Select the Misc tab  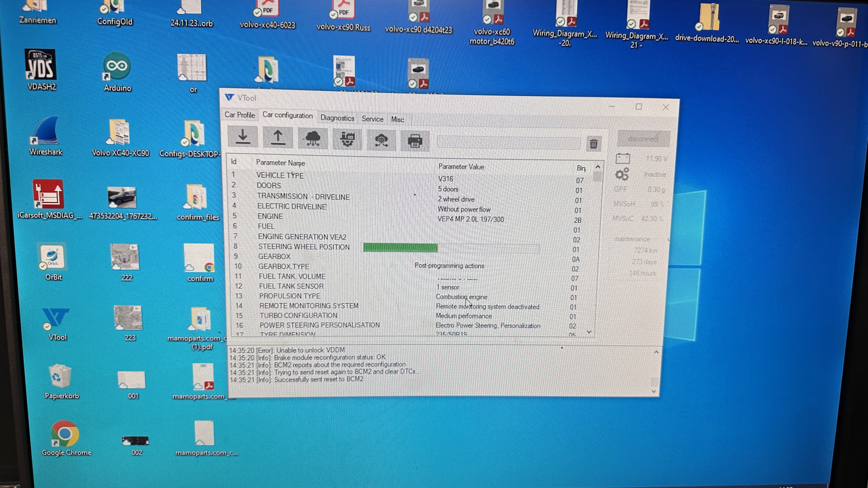(x=397, y=120)
